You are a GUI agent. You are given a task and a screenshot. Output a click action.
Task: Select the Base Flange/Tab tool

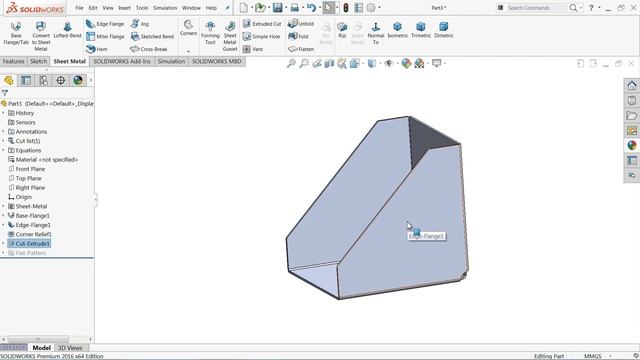16,33
